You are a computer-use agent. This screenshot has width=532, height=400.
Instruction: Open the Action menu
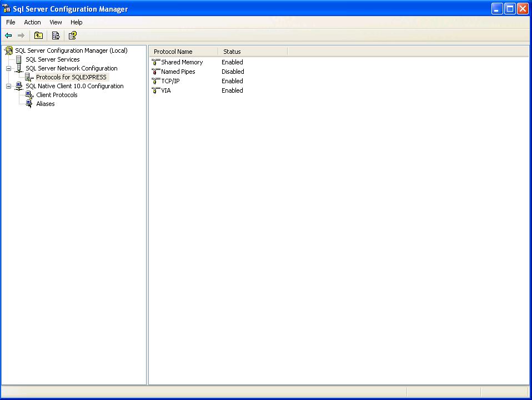[x=32, y=22]
